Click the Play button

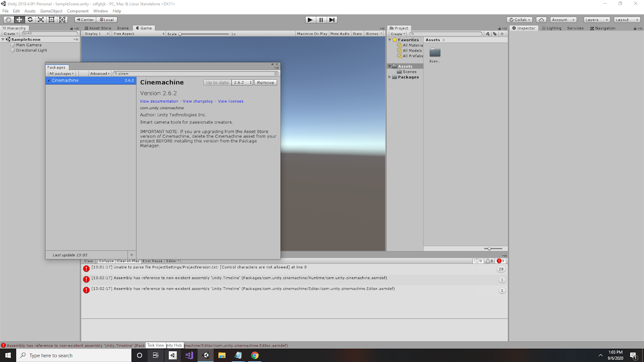[x=310, y=20]
